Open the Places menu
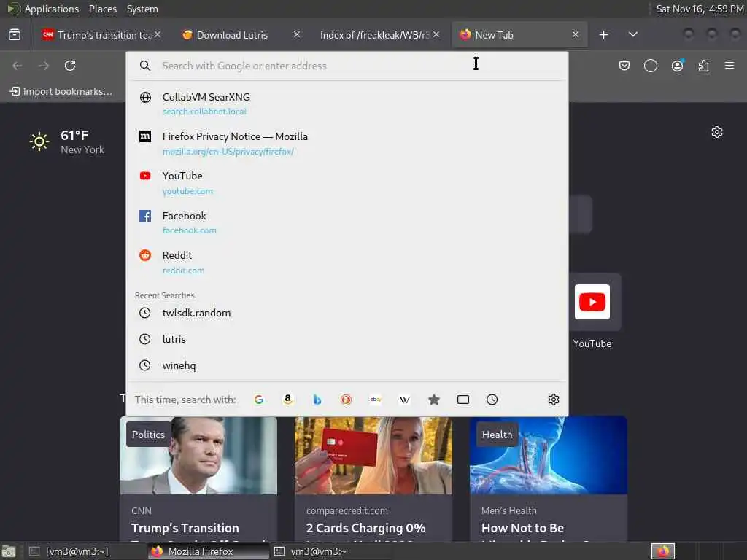Screen dimensions: 747x560 (x=102, y=9)
